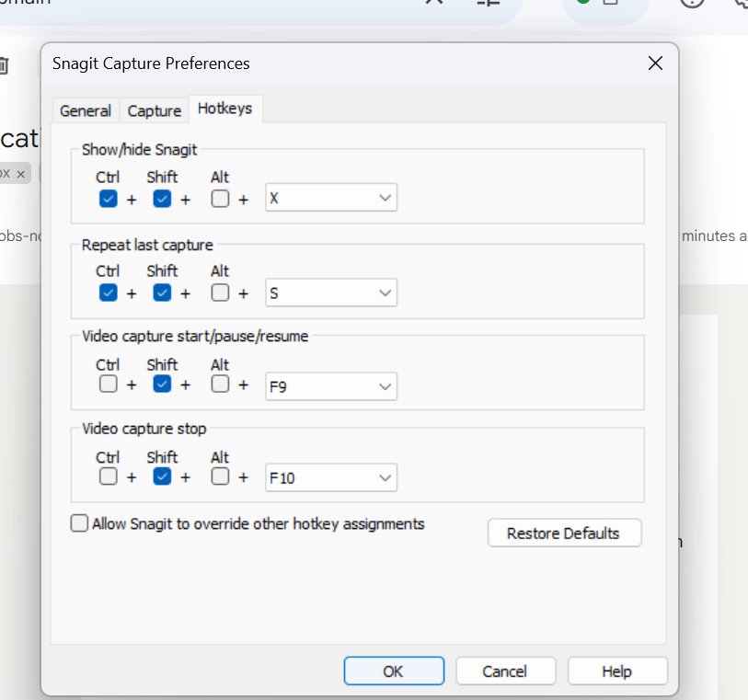
Task: Switch to the General tab
Action: pyautogui.click(x=86, y=110)
